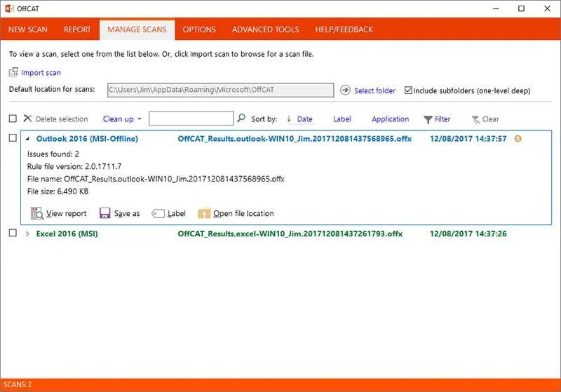The image size is (561, 392).
Task: Click the Delete selection text
Action: pyautogui.click(x=62, y=119)
